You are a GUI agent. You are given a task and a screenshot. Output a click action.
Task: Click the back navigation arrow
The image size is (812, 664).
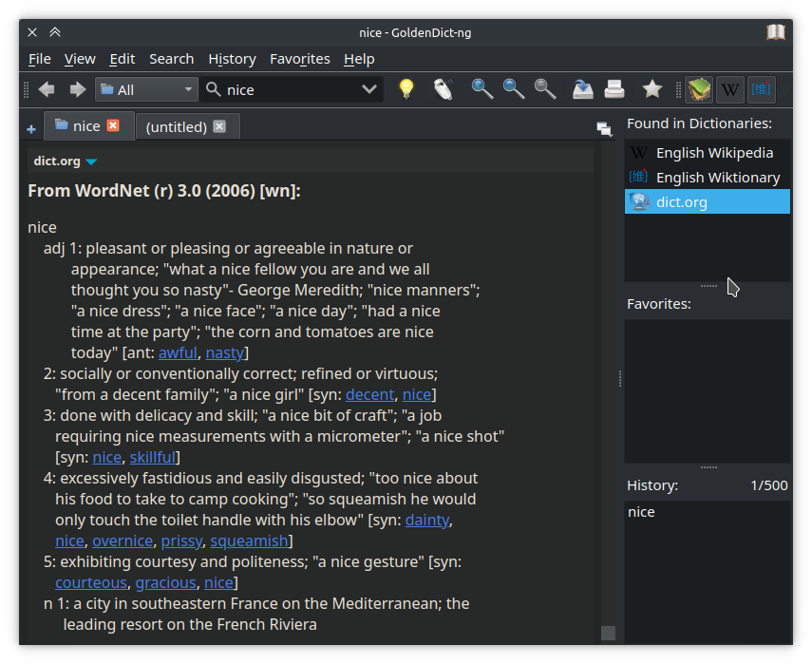point(47,90)
